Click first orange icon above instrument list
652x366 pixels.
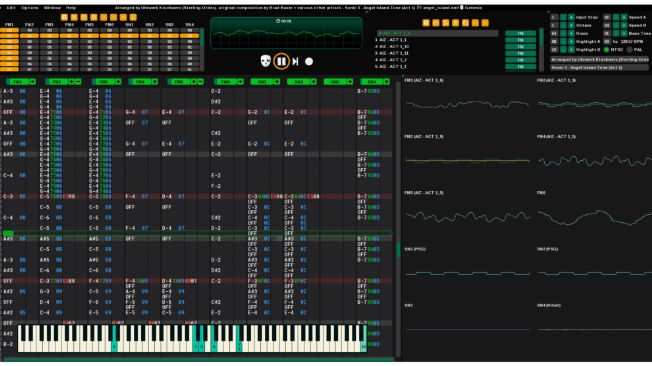coord(426,23)
